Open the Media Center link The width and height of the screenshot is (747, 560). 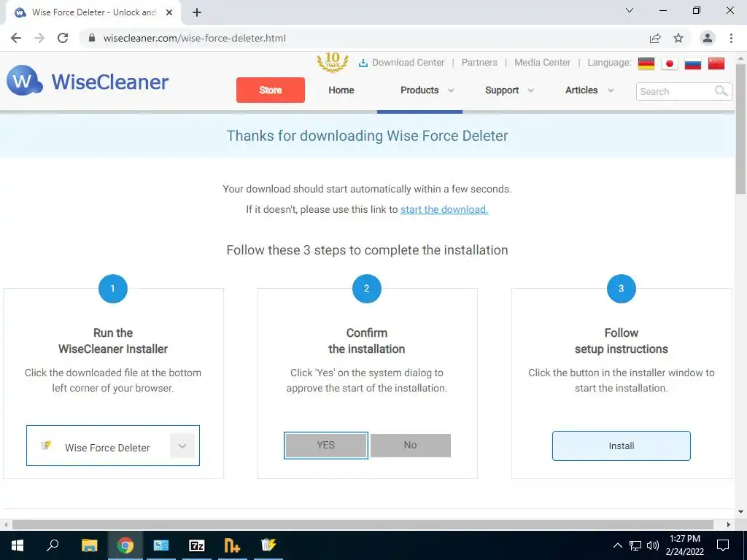[x=542, y=63]
